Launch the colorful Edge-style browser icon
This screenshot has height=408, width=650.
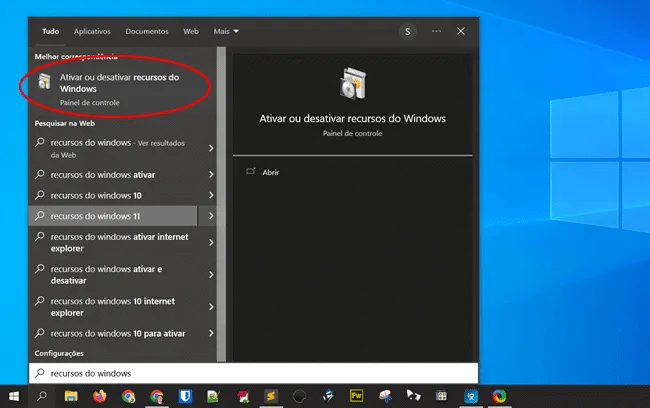pyautogui.click(x=500, y=396)
